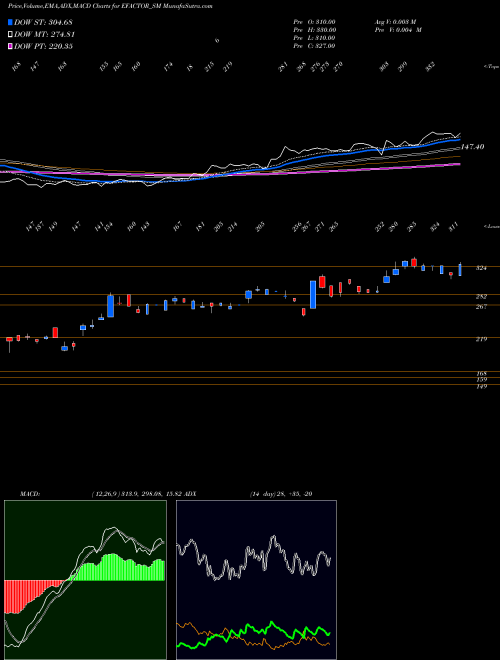Viewport: 500px width, 660px height.
Task: Click the 'Pre L: 310.00' value
Action: tap(314, 38)
